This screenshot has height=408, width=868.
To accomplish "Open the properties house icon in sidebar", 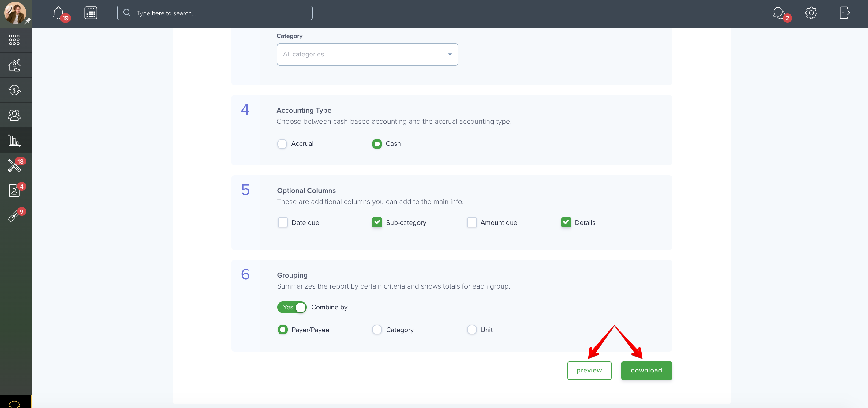I will coord(14,65).
